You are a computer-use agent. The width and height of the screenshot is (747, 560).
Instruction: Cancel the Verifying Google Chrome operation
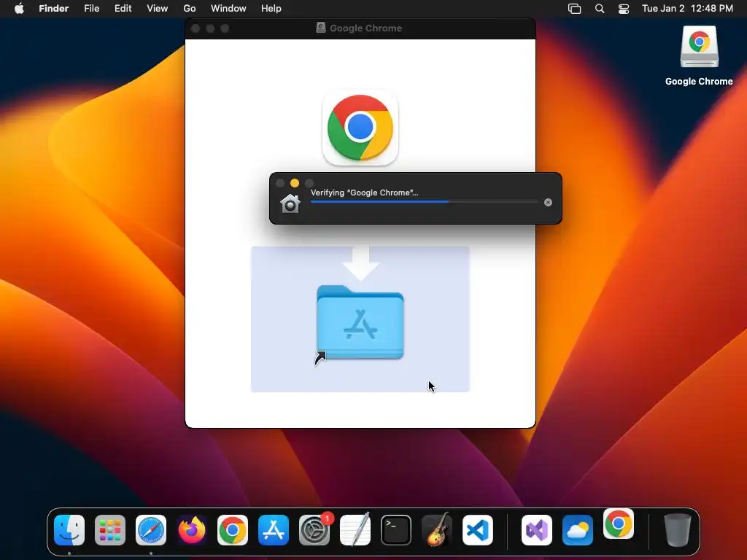click(549, 203)
